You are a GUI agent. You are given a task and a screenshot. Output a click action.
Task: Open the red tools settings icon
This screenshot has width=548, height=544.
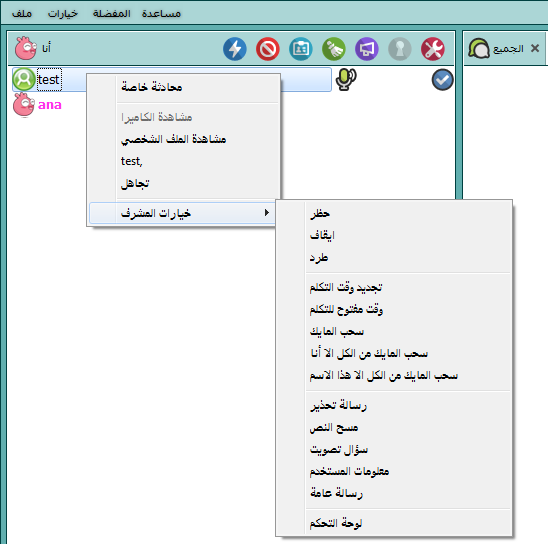point(433,49)
